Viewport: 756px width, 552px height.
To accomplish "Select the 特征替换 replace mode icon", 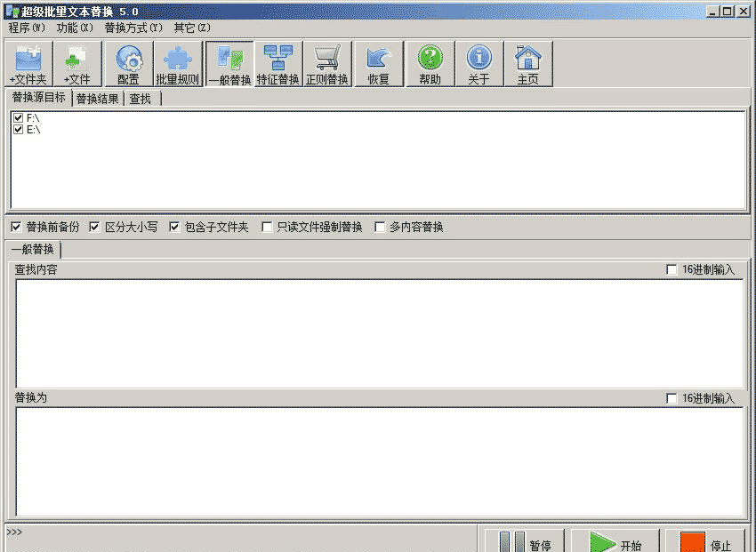I will 279,62.
